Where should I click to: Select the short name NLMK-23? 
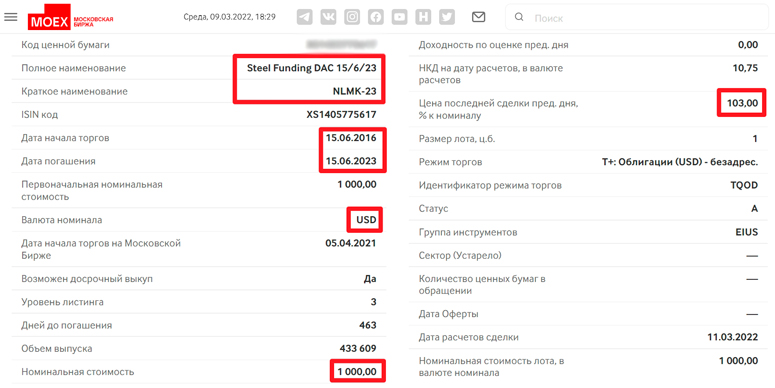[354, 91]
